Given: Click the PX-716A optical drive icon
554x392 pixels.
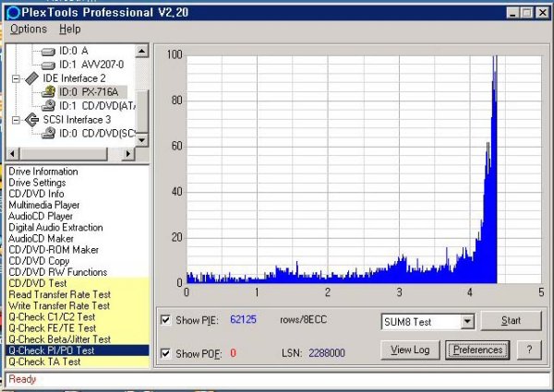Looking at the screenshot, I should pos(48,92).
